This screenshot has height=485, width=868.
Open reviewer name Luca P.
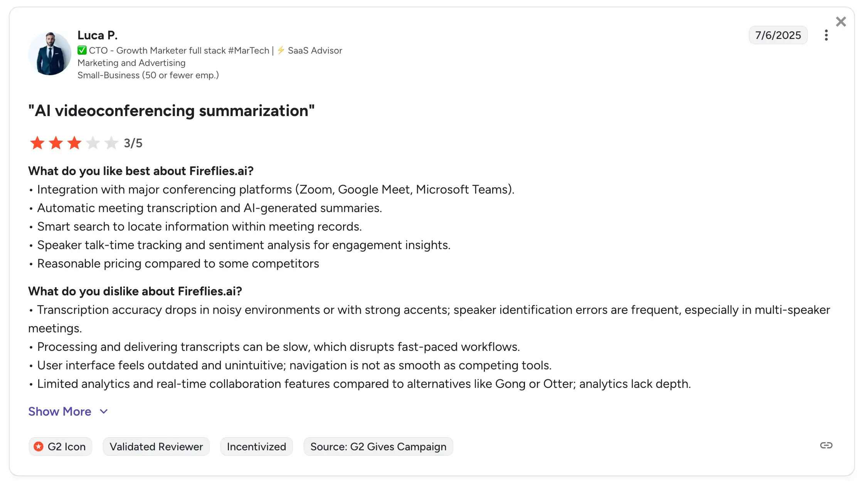tap(97, 35)
